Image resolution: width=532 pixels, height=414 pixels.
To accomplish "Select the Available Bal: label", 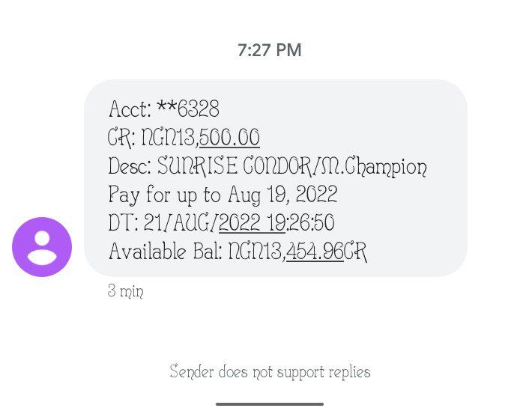I will click(166, 252).
